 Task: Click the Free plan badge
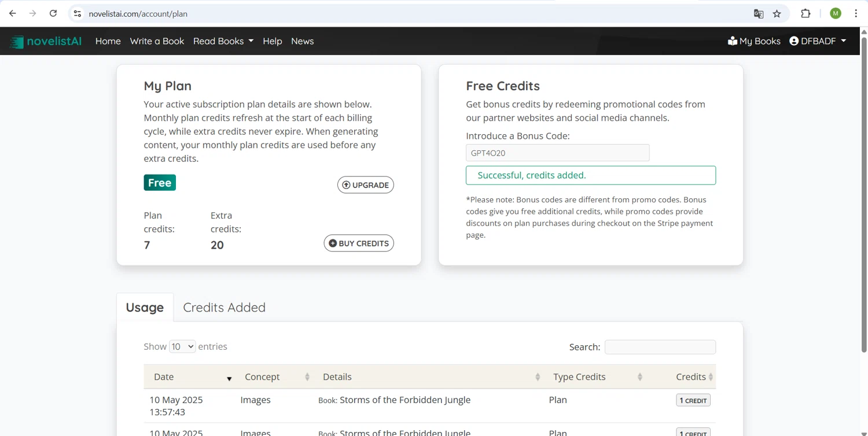(x=160, y=183)
